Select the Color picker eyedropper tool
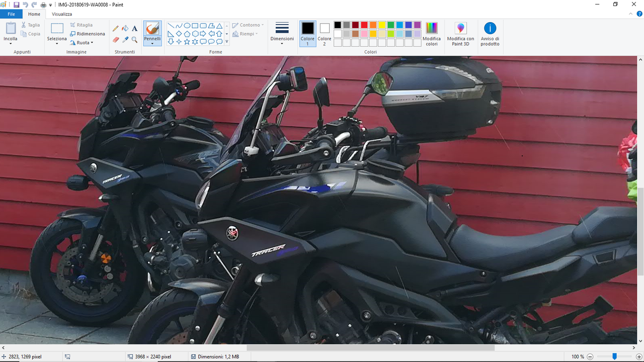Image resolution: width=644 pixels, height=362 pixels. point(125,39)
